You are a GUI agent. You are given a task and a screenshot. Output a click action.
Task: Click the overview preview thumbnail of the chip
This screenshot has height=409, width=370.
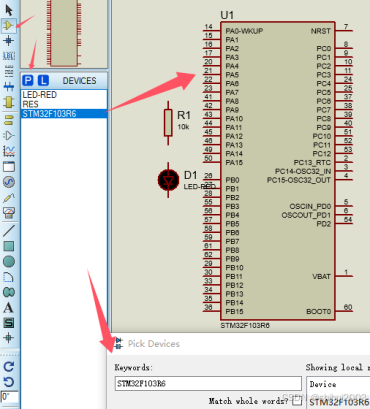[x=64, y=33]
